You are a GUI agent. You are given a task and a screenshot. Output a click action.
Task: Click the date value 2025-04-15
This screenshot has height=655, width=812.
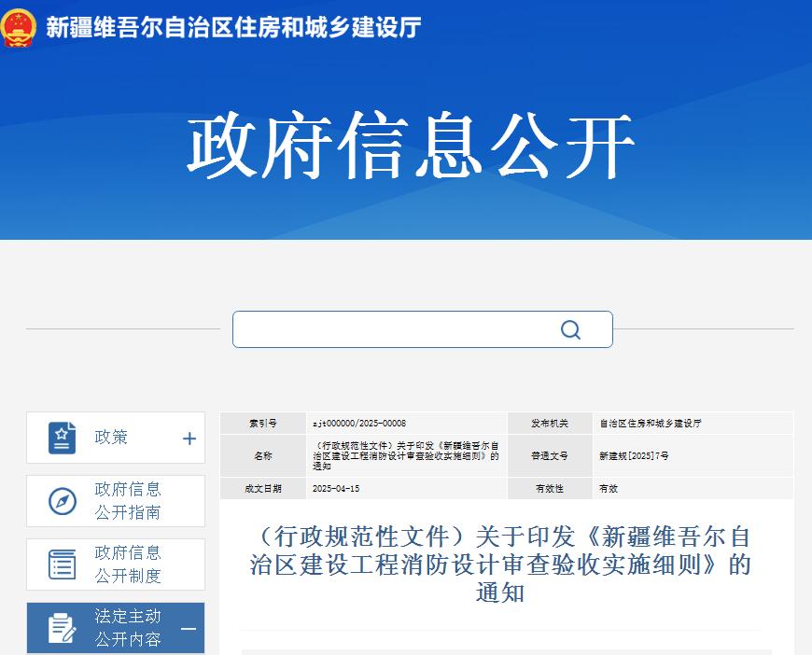[x=336, y=489]
